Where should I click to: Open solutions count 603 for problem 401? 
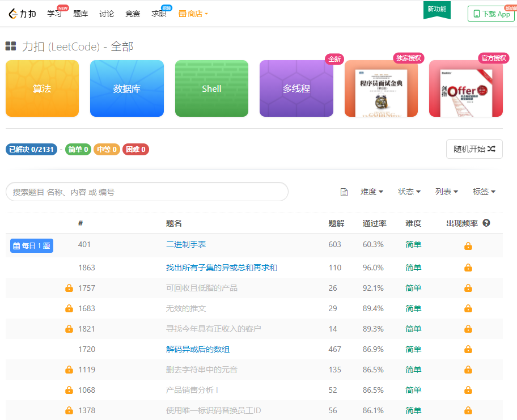[x=334, y=244]
